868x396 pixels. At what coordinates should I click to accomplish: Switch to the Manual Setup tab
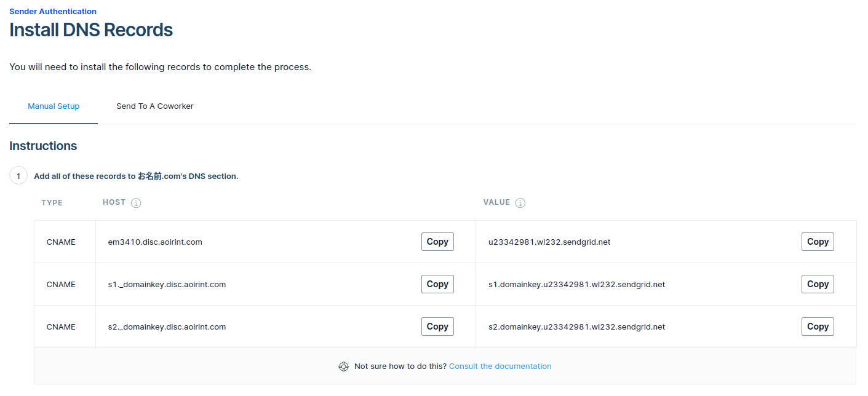click(54, 106)
